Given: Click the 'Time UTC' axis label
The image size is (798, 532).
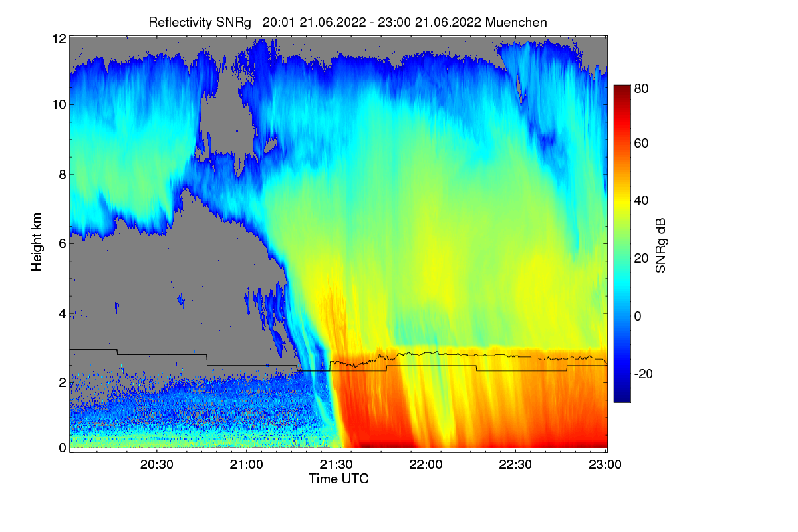Looking at the screenshot, I should pyautogui.click(x=338, y=479).
